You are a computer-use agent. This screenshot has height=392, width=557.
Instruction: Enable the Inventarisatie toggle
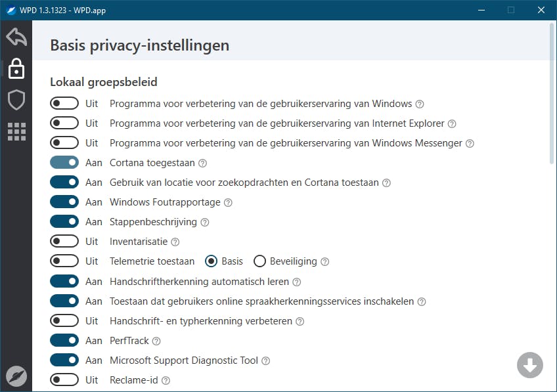tap(64, 242)
